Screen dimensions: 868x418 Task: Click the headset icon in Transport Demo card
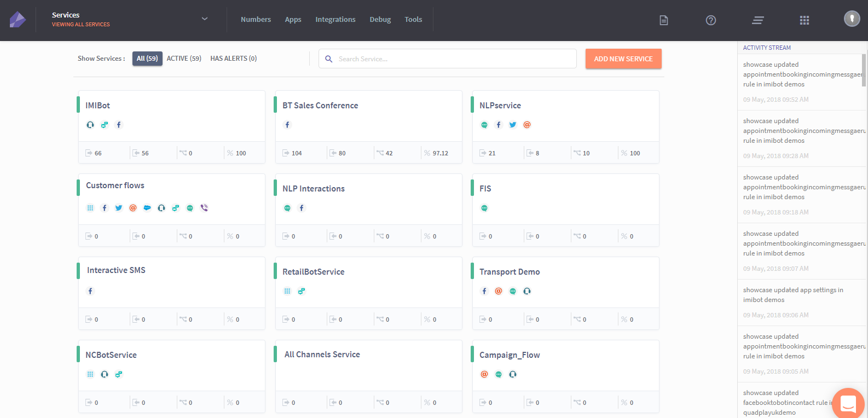pyautogui.click(x=527, y=291)
